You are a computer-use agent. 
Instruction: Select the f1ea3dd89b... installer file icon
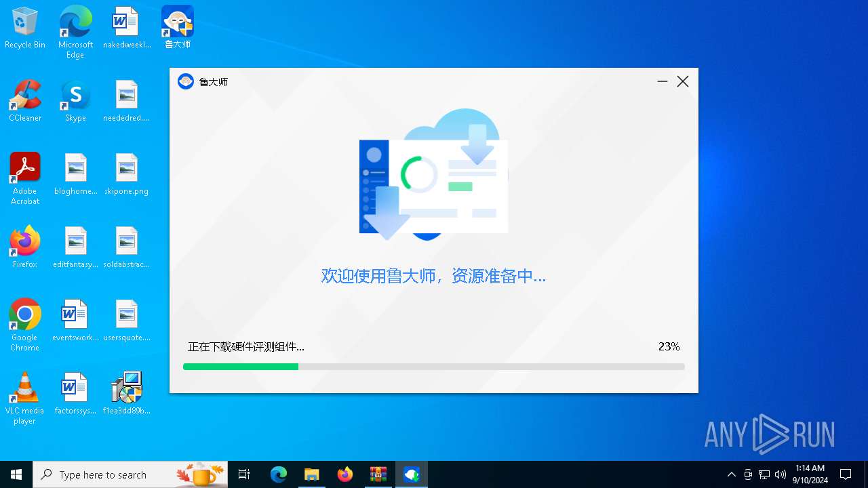pos(127,394)
